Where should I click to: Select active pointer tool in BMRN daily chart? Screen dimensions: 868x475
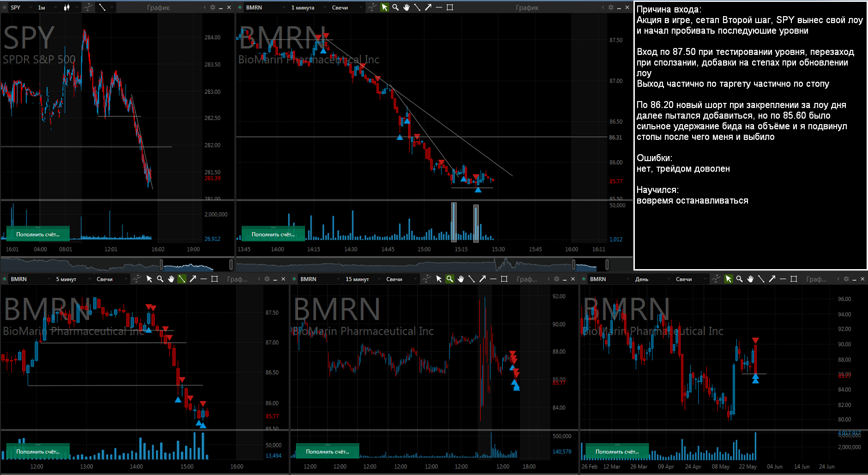[x=729, y=279]
